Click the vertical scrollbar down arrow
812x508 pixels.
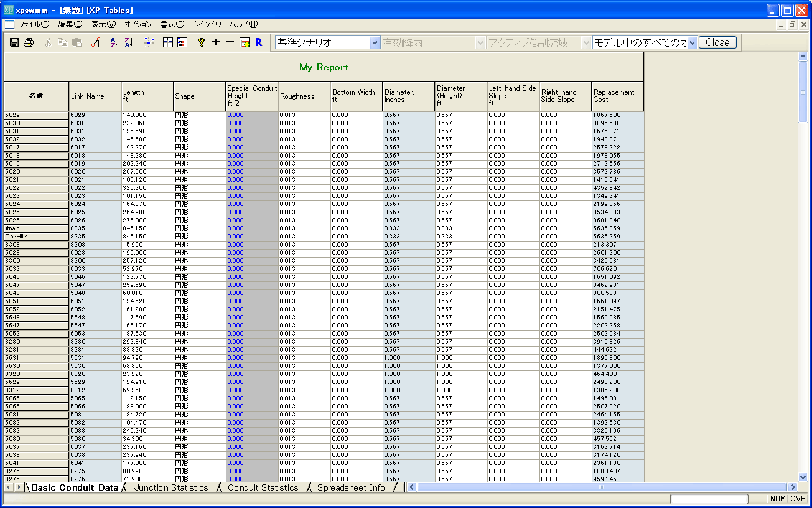(x=803, y=477)
